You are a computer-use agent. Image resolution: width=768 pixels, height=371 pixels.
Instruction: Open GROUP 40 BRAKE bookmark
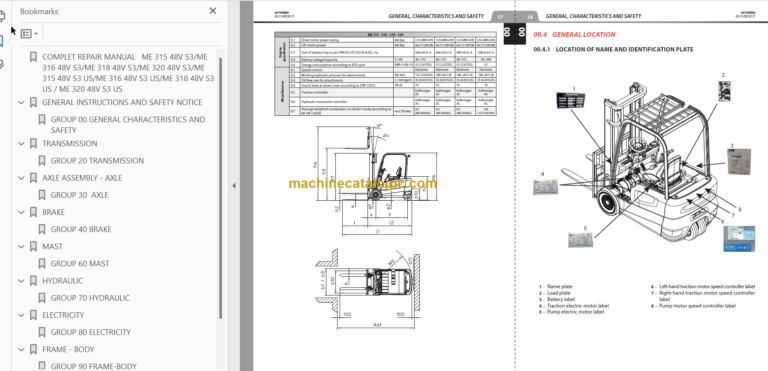tap(81, 229)
